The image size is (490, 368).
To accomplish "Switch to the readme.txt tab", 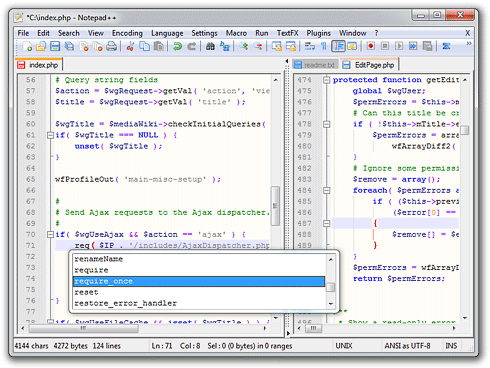I will [316, 65].
